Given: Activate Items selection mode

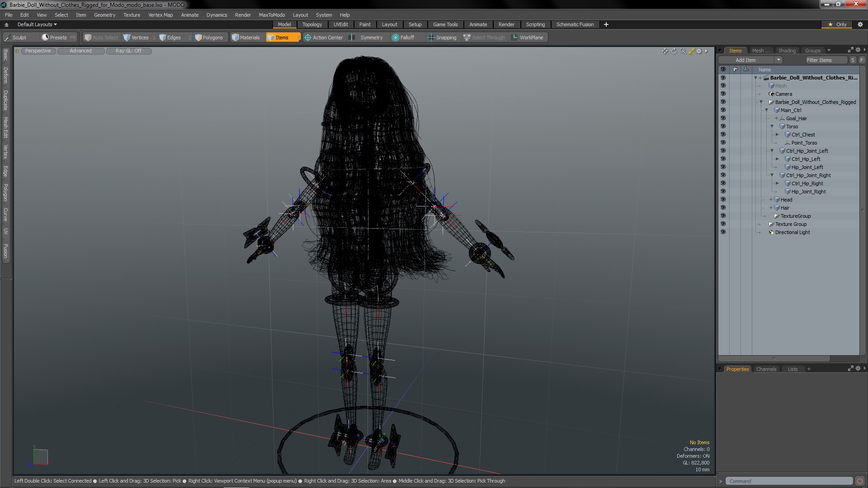Looking at the screenshot, I should pyautogui.click(x=282, y=38).
